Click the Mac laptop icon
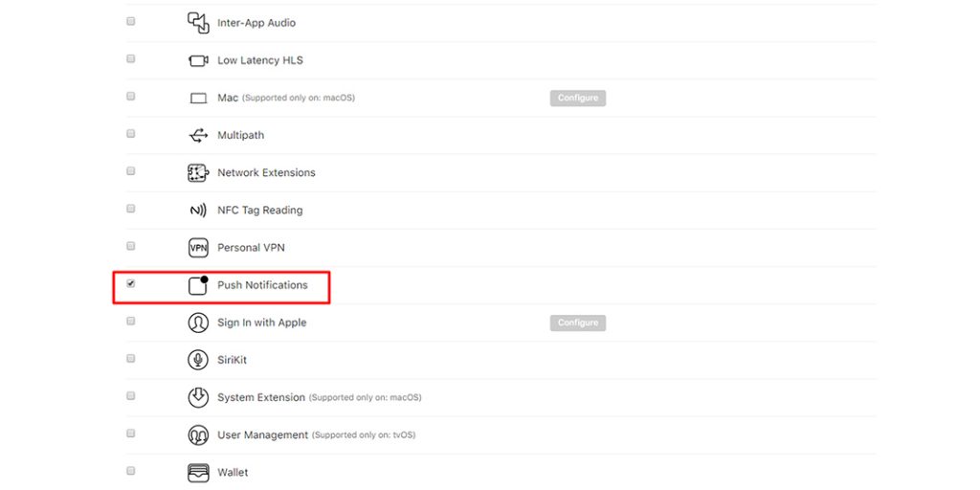 pos(198,99)
